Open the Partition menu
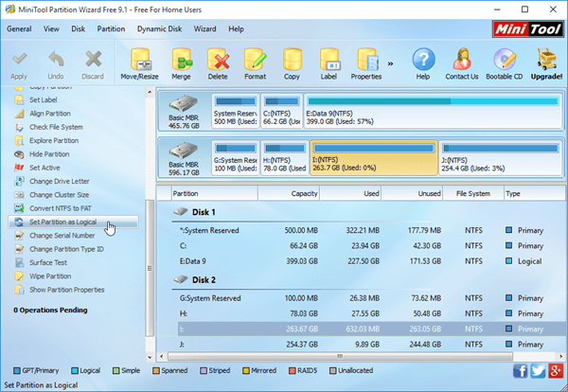The height and width of the screenshot is (392, 568). point(111,29)
